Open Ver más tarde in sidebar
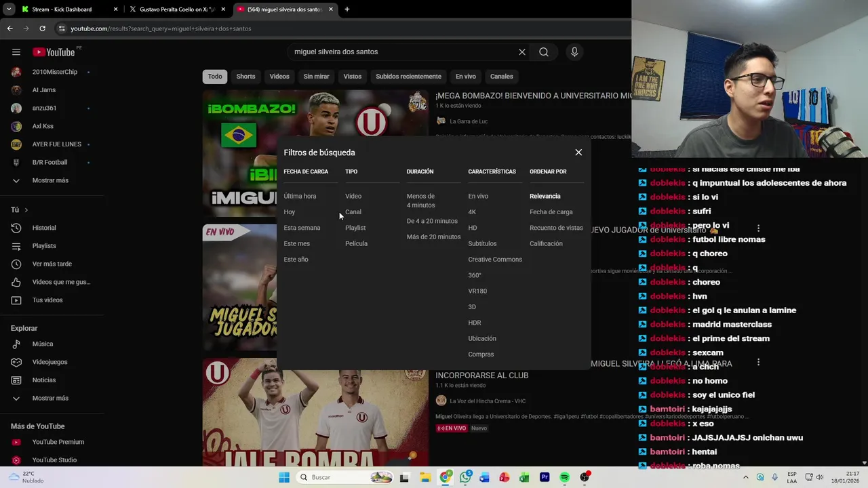This screenshot has height=488, width=868. (x=52, y=264)
